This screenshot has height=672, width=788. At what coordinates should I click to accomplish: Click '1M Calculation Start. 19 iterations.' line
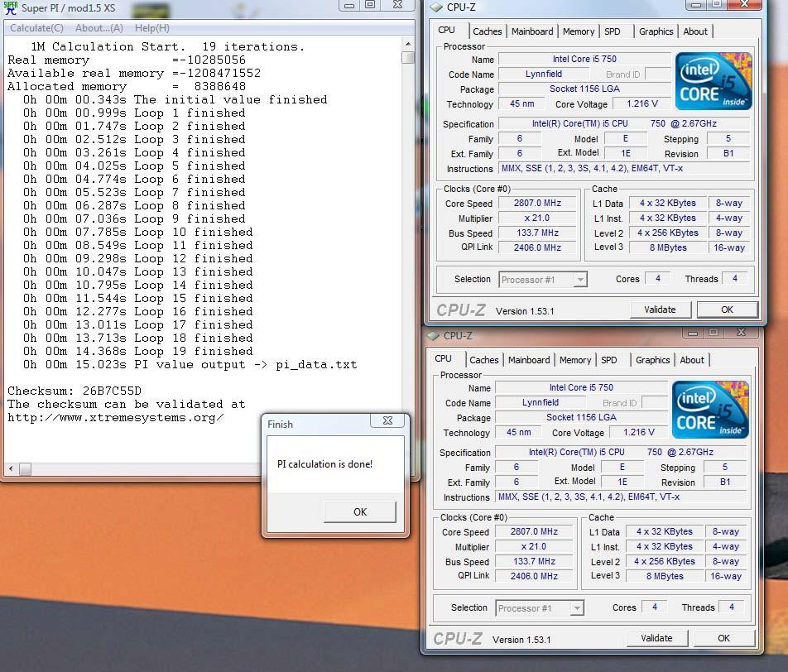coord(168,46)
